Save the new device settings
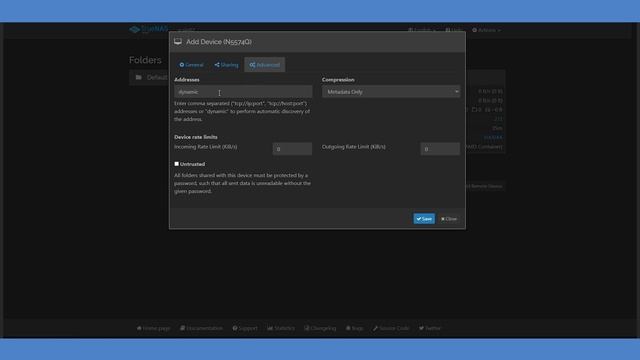 (x=424, y=219)
